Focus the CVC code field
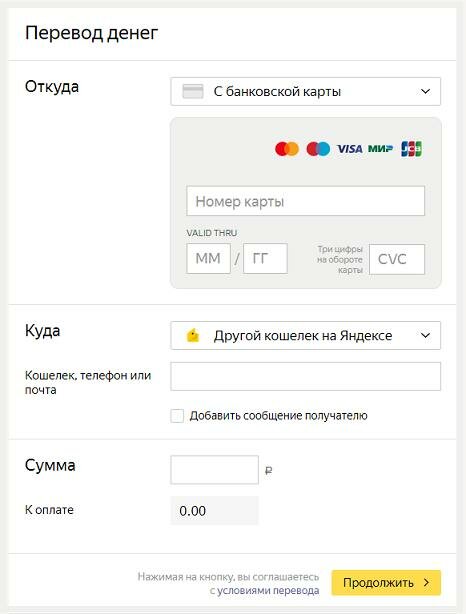The height and width of the screenshot is (614, 466). [397, 259]
